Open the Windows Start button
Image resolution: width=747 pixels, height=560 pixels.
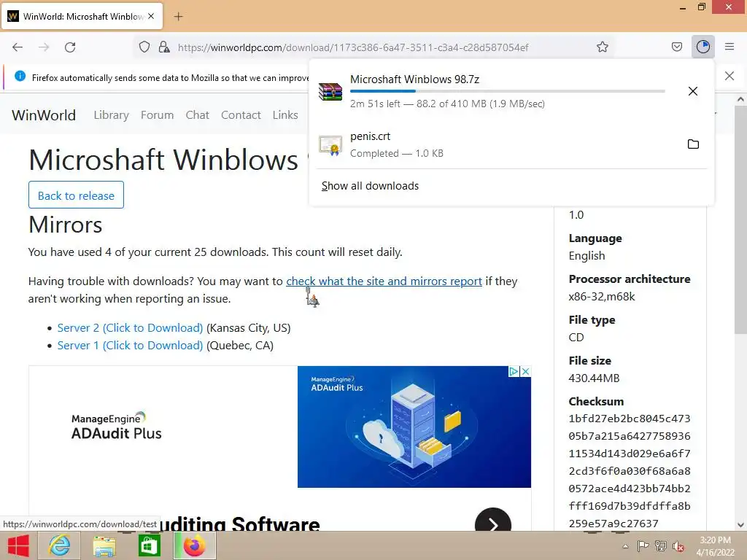(18, 545)
